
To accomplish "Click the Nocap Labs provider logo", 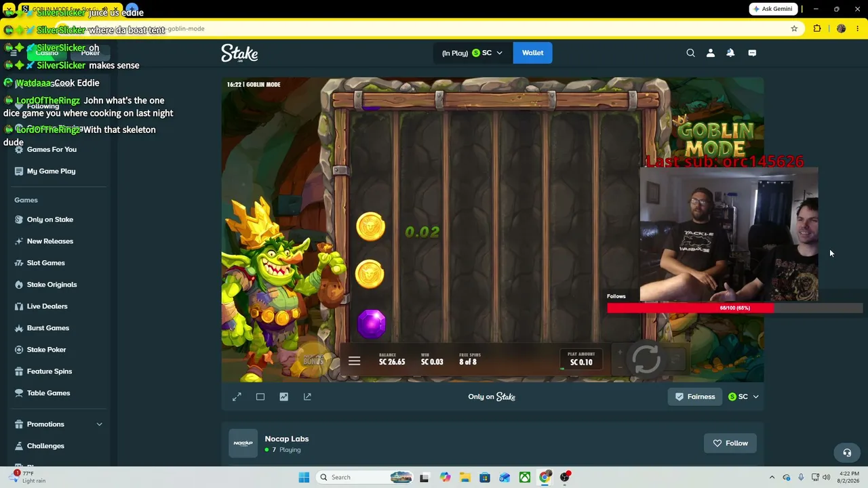I will (243, 443).
